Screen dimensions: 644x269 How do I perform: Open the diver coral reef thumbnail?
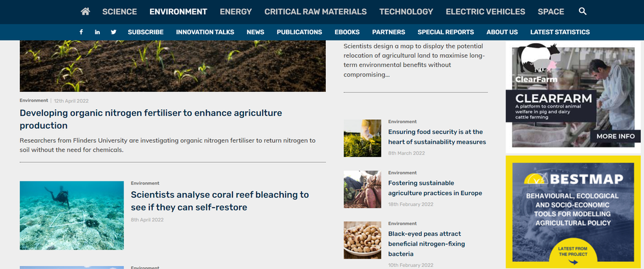71,215
